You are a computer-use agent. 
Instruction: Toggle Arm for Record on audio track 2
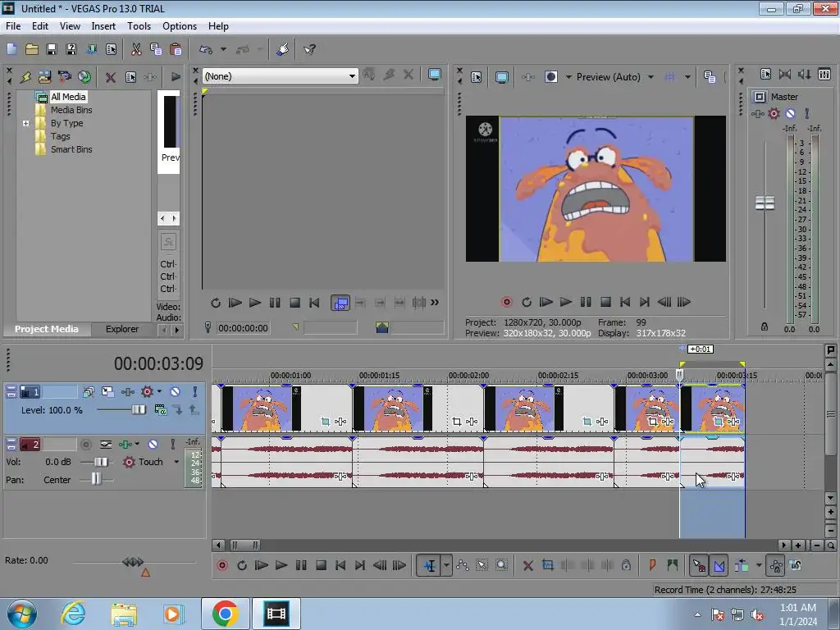pyautogui.click(x=86, y=444)
